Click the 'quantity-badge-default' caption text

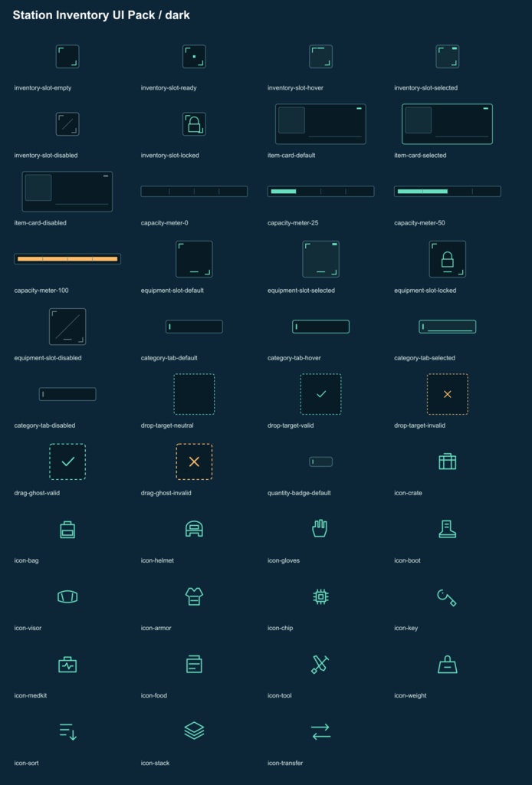pos(299,493)
